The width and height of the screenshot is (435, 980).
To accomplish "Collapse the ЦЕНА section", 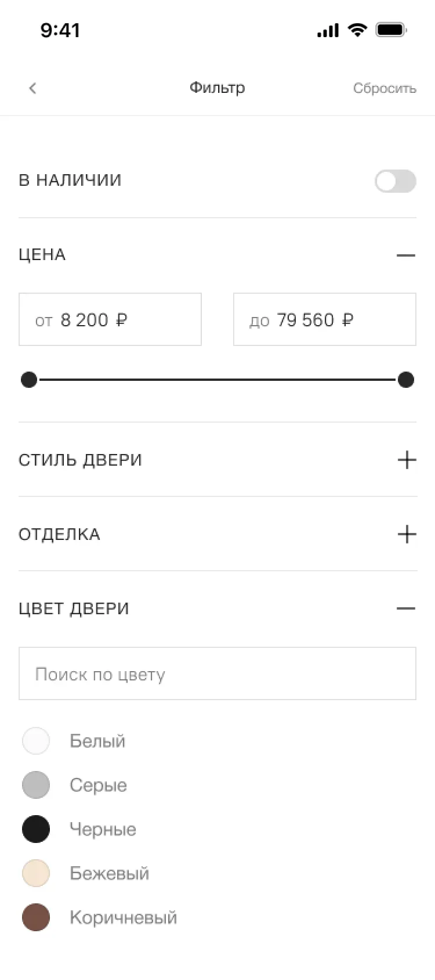I will [x=406, y=255].
